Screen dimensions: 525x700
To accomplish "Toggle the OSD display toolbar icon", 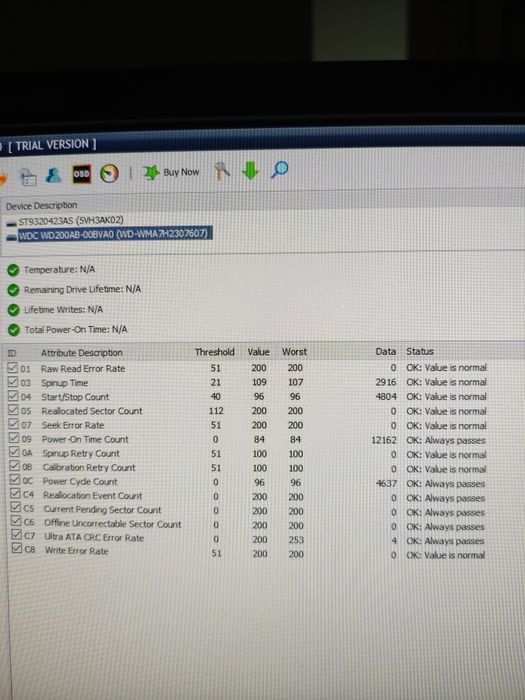I will tap(82, 174).
